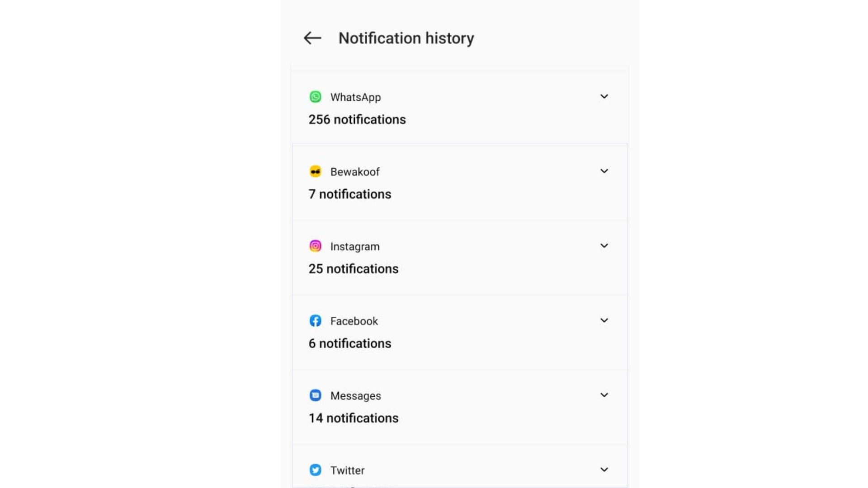Expand Instagram notifications chevron
Screen dimensions: 868x488
[x=604, y=245]
